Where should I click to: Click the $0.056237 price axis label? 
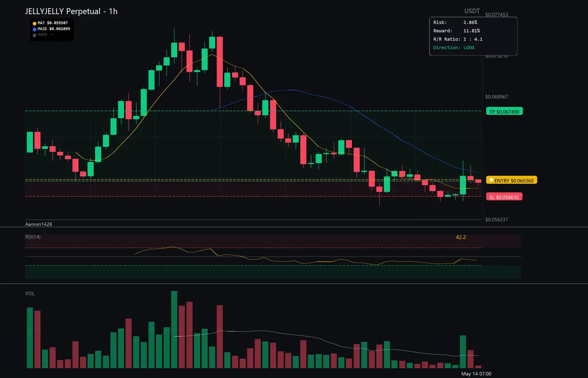coord(496,220)
